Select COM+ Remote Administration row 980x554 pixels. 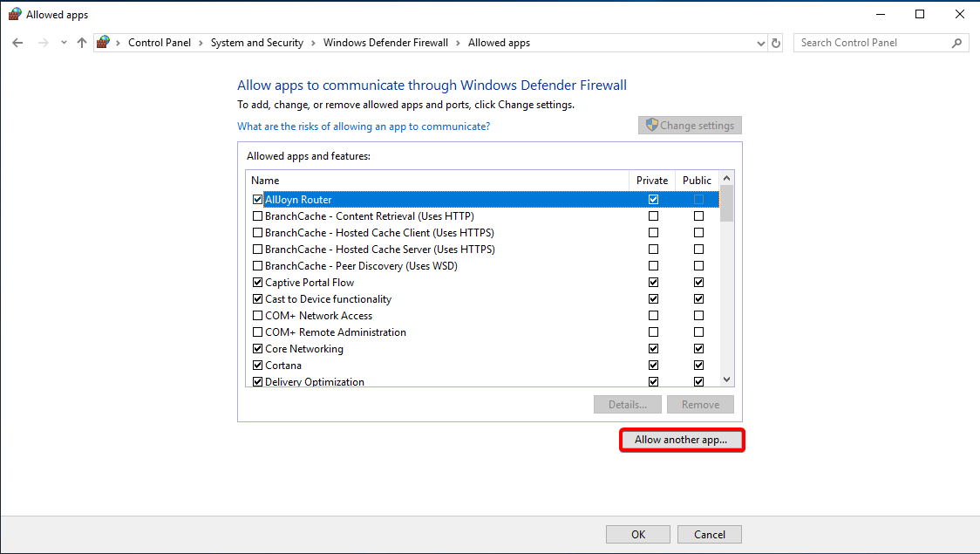[x=482, y=332]
